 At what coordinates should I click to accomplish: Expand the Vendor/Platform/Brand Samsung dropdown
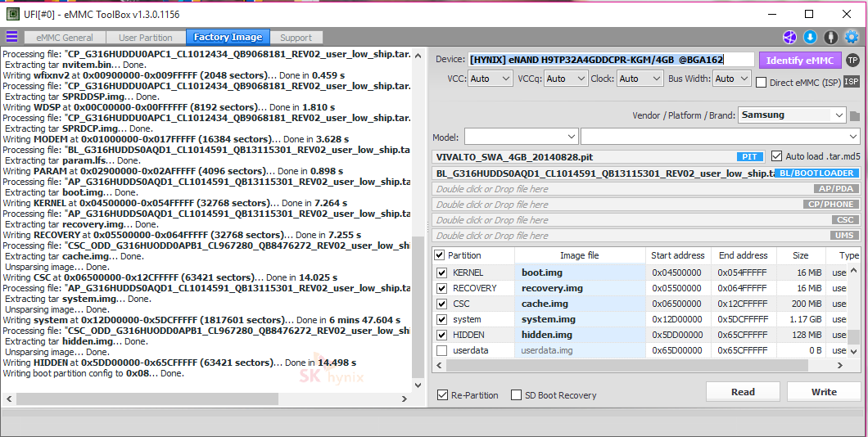click(792, 115)
